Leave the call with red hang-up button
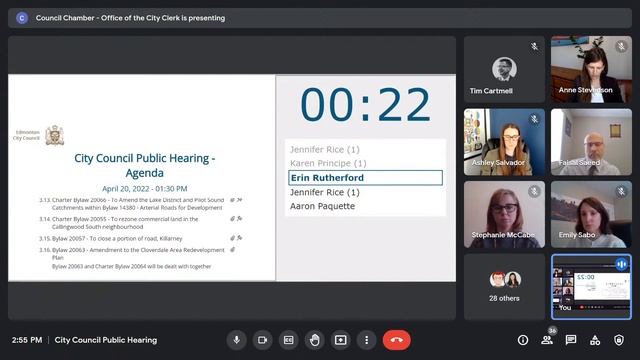640x360 pixels. pos(396,340)
